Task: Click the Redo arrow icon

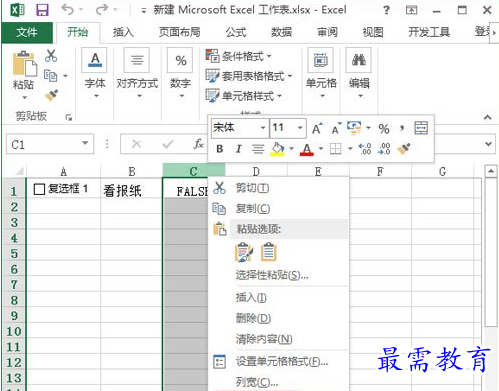Action: point(101,10)
